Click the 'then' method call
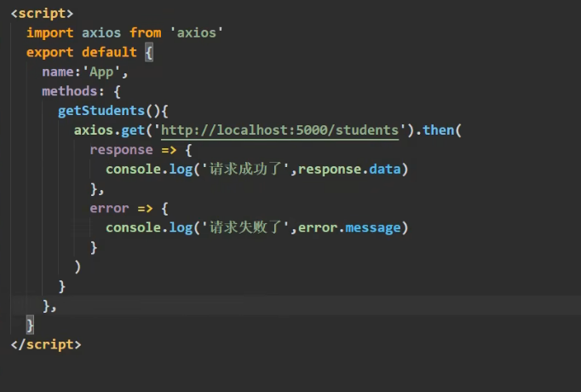The width and height of the screenshot is (581, 392). 439,130
